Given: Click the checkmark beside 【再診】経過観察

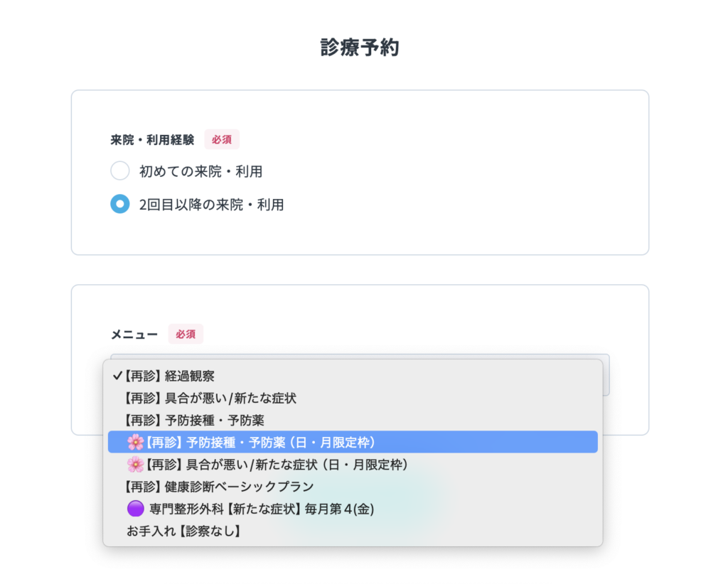Looking at the screenshot, I should pos(117,377).
